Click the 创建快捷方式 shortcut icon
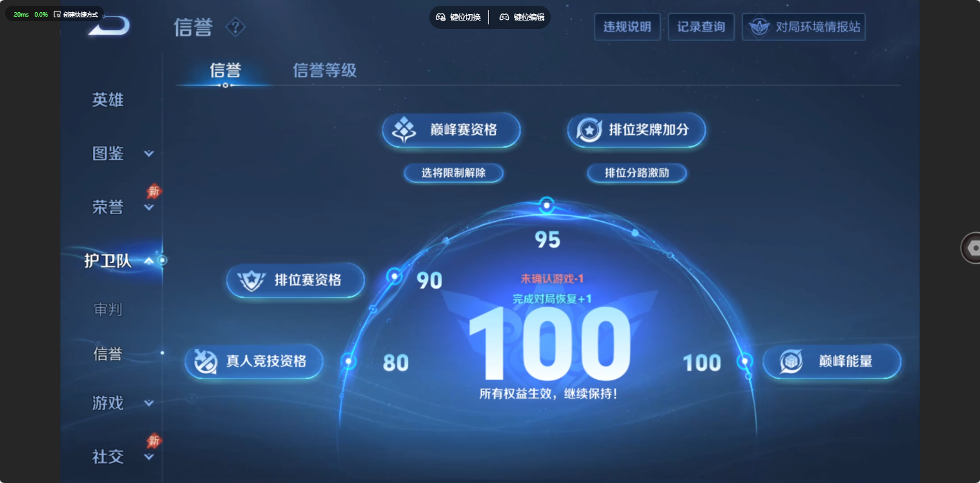This screenshot has height=483, width=980. pos(57,14)
